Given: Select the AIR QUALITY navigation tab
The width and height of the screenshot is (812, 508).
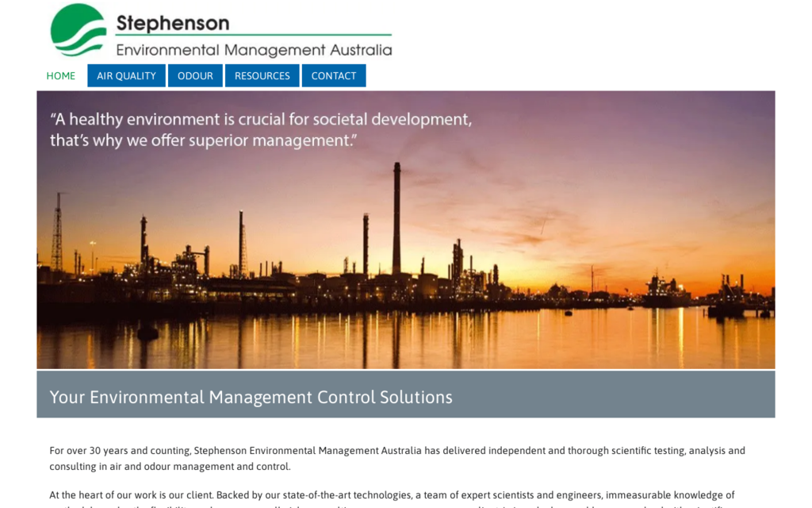Looking at the screenshot, I should coord(125,75).
